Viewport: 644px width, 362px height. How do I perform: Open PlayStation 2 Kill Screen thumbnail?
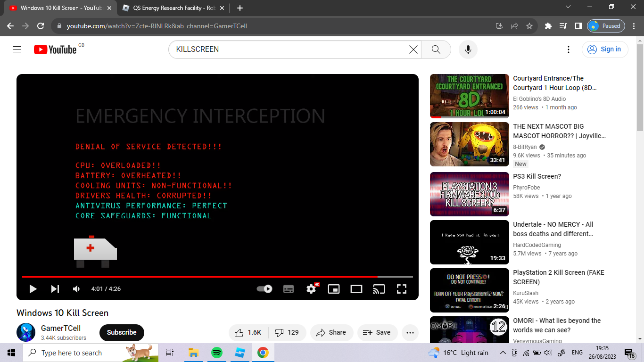tap(470, 290)
